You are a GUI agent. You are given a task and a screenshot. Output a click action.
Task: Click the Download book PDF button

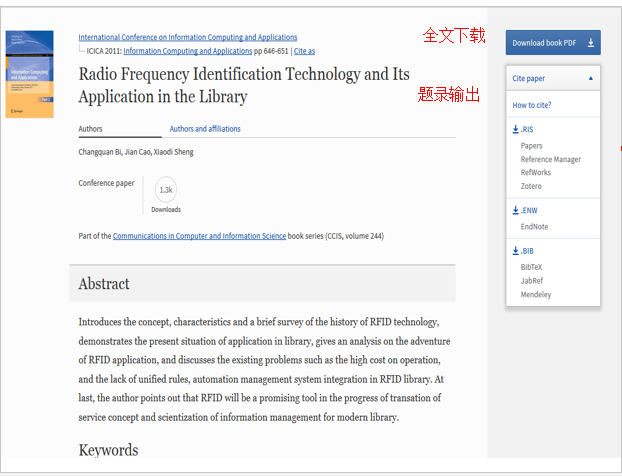tap(553, 42)
